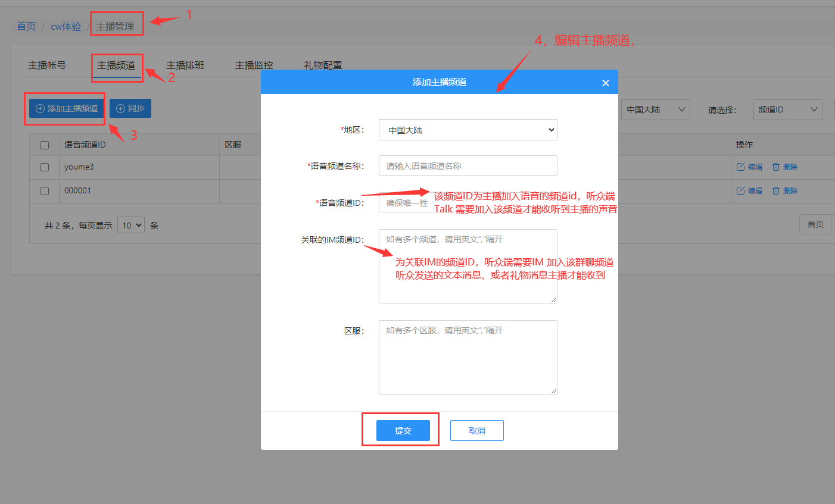
Task: Click the 000001 channel ID cell
Action: click(x=139, y=191)
